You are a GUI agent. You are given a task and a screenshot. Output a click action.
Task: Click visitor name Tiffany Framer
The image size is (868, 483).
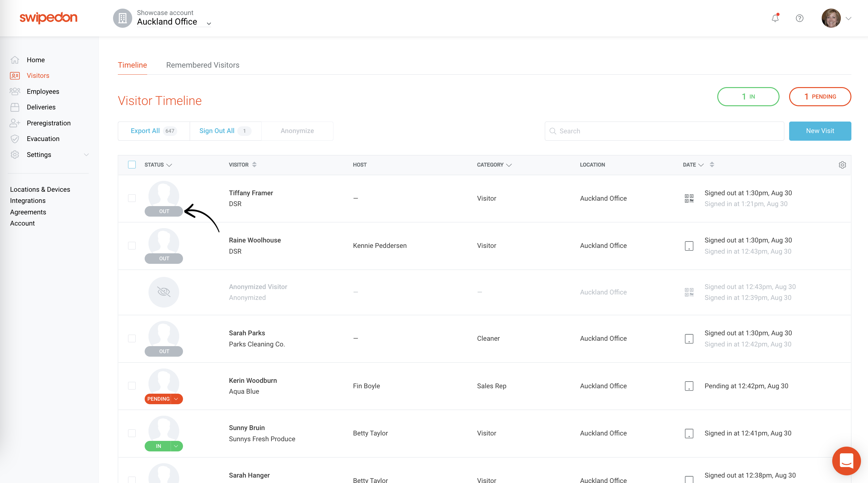pyautogui.click(x=251, y=193)
